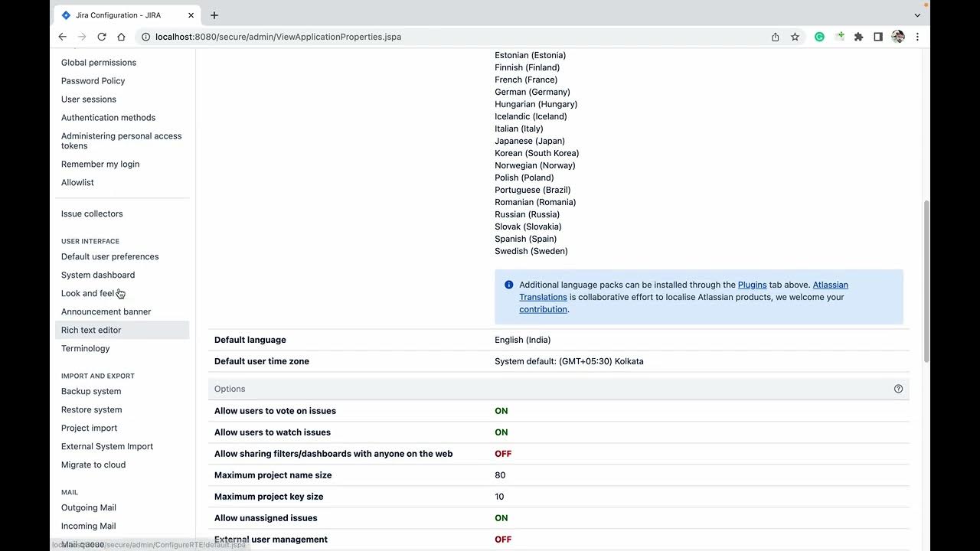Click the English (India) default language value
Image resolution: width=980 pixels, height=551 pixels.
coord(523,340)
